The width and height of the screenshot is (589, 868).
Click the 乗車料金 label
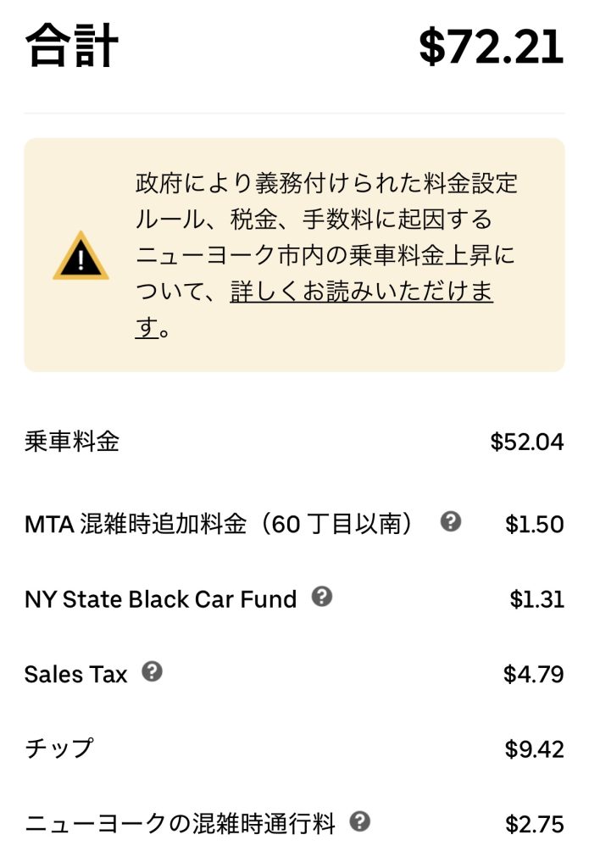[x=72, y=442]
